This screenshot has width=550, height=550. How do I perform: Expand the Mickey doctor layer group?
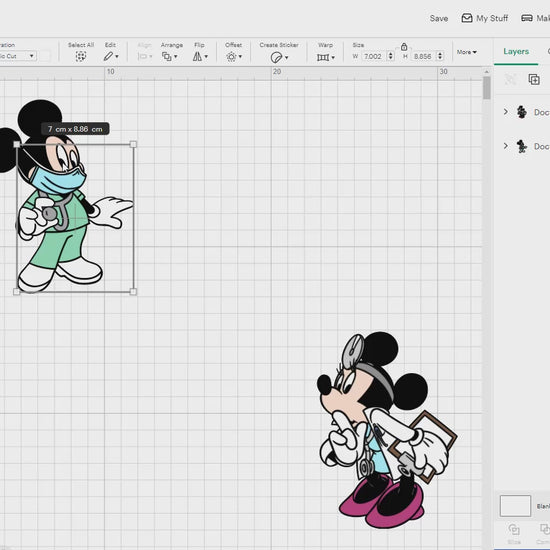505,146
